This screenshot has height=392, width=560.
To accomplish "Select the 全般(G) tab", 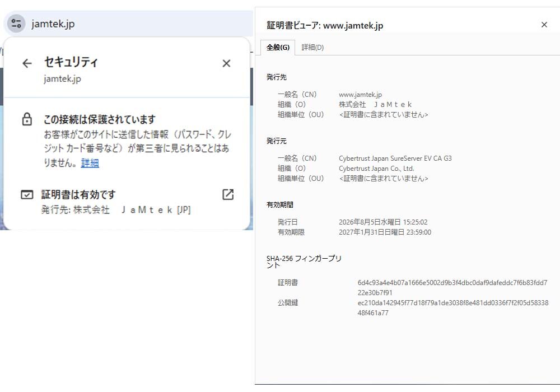I will click(x=278, y=48).
